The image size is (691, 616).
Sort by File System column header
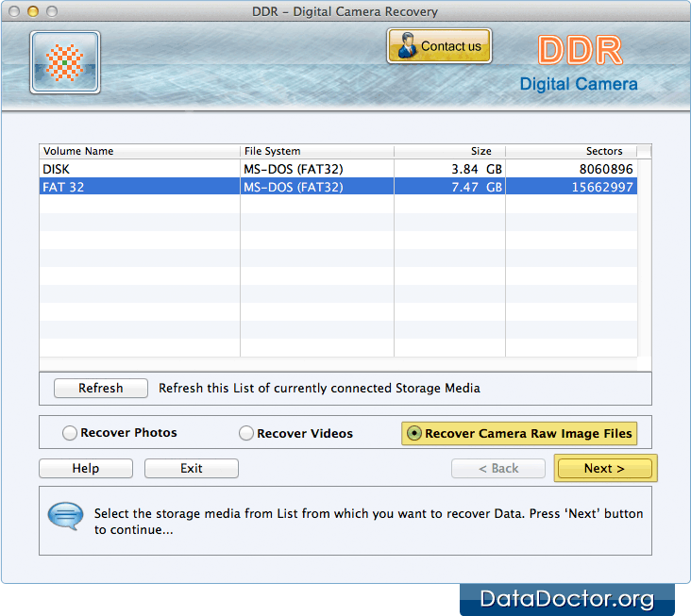click(x=317, y=151)
